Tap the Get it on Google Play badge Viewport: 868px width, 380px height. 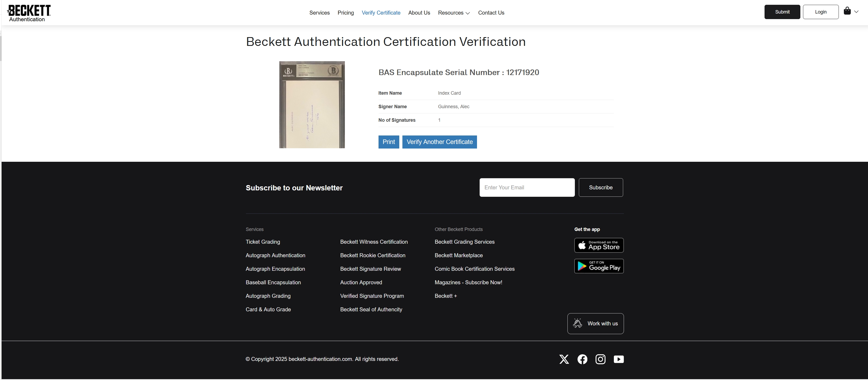(x=599, y=266)
